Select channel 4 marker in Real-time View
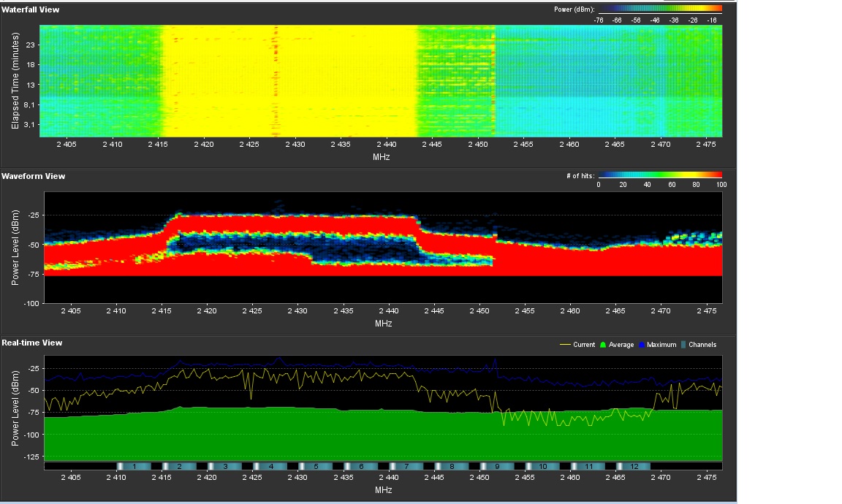 tap(270, 467)
